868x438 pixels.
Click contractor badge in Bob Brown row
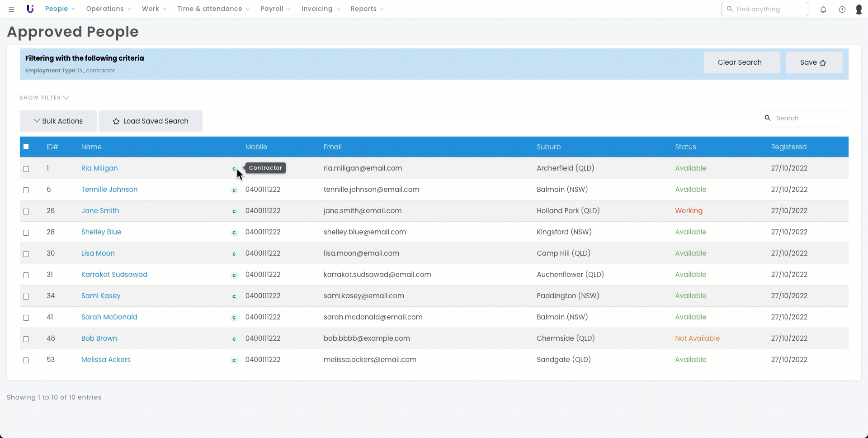(x=234, y=339)
